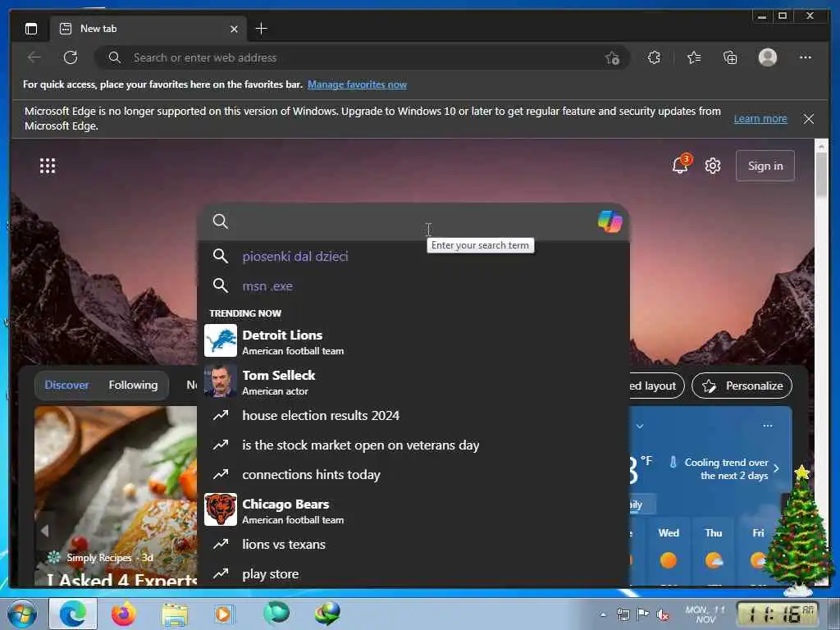The height and width of the screenshot is (630, 840).
Task: Open the app launcher grid icon
Action: click(48, 166)
